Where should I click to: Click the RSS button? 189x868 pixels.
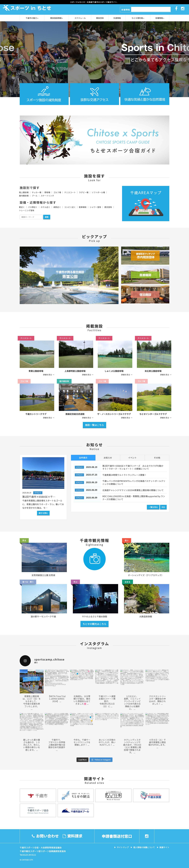coord(163,507)
